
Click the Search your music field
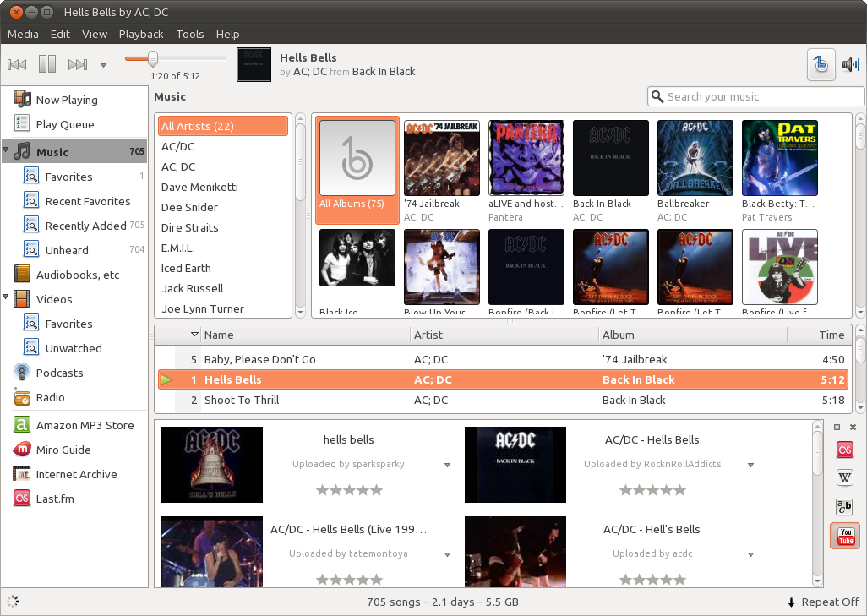pos(755,97)
